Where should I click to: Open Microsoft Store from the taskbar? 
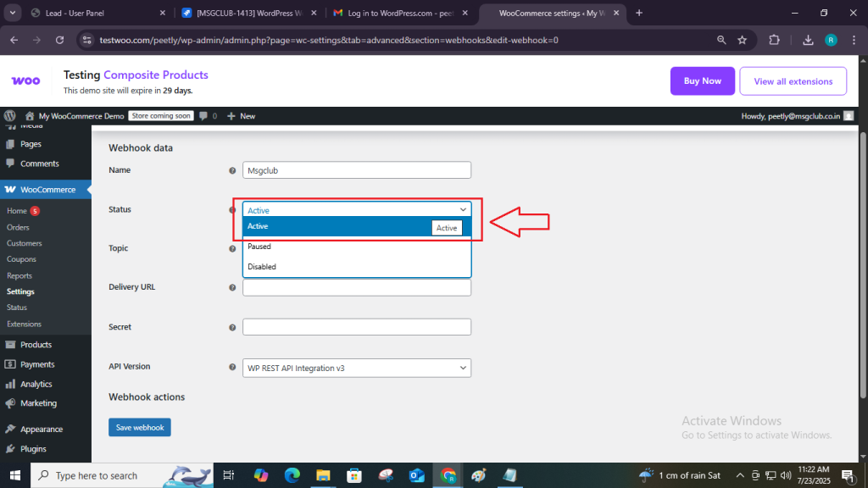tap(354, 475)
